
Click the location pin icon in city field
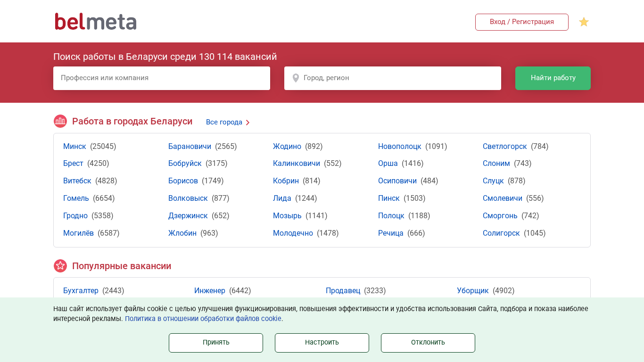[x=296, y=78]
